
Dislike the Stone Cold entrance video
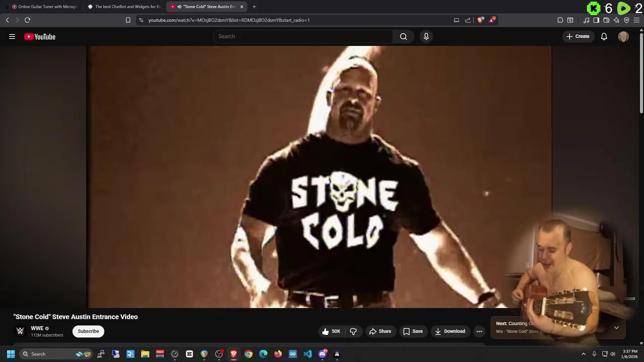[x=353, y=331]
